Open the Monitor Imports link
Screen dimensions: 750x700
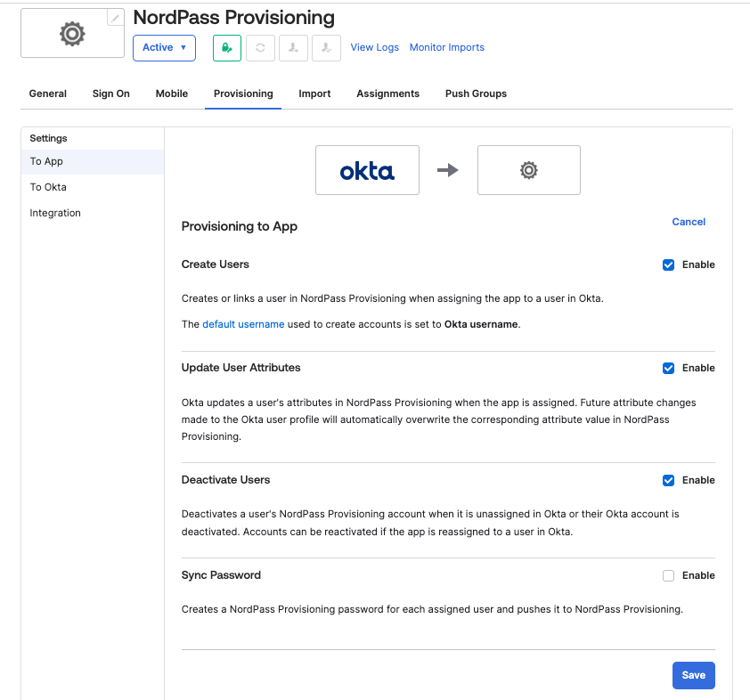click(x=447, y=47)
